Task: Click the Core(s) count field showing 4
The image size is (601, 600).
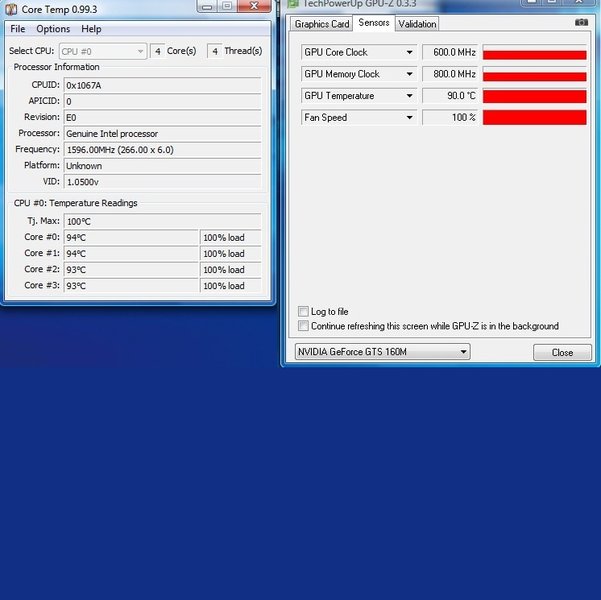Action: pyautogui.click(x=158, y=51)
